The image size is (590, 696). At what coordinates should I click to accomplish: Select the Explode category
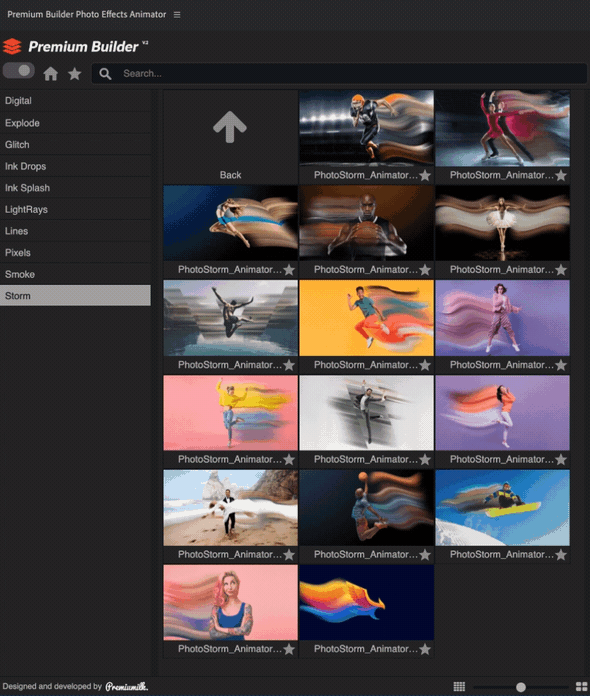point(75,123)
